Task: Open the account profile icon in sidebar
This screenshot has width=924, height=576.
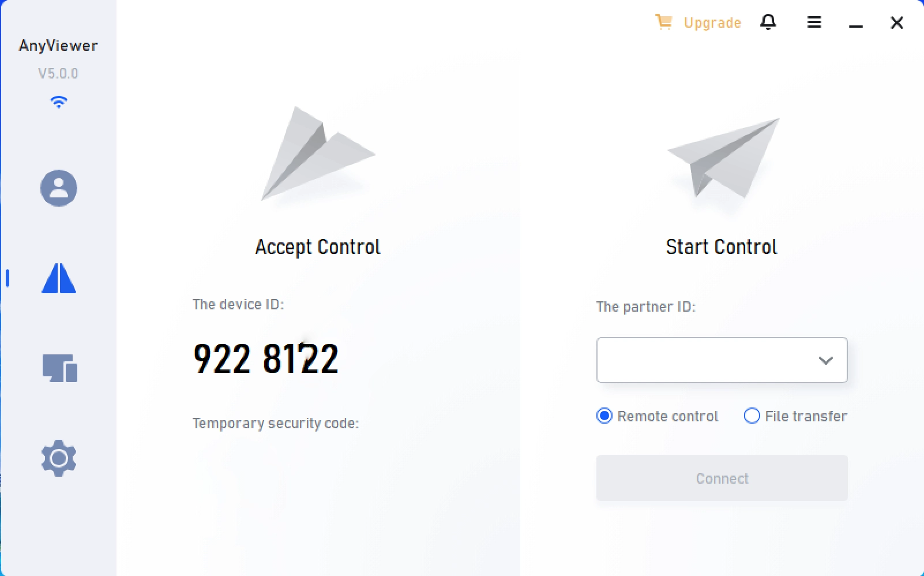Action: coord(59,188)
